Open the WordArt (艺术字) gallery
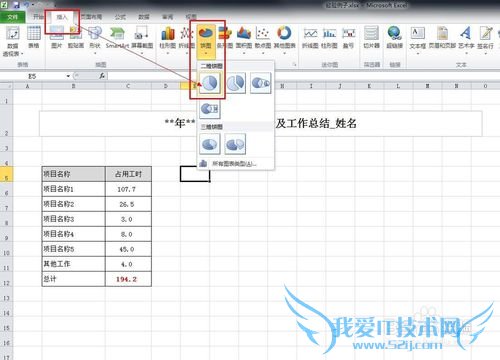Viewport: 500px width, 360px height. point(466,39)
